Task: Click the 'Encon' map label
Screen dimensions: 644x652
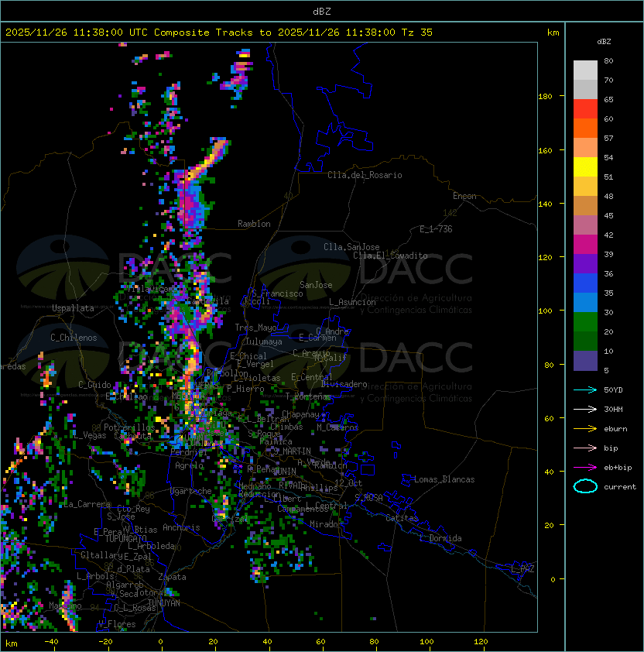Action: tap(464, 196)
